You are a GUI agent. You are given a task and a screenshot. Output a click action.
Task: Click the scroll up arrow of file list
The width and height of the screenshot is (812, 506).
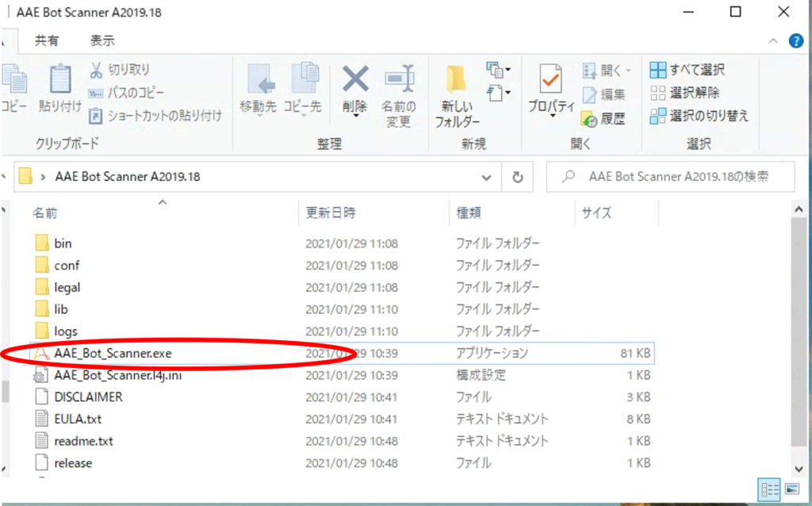click(799, 210)
